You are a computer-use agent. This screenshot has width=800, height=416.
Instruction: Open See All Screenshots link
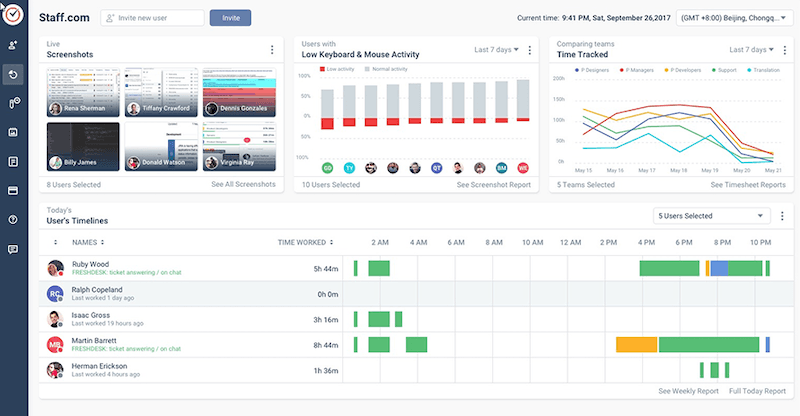pyautogui.click(x=245, y=185)
